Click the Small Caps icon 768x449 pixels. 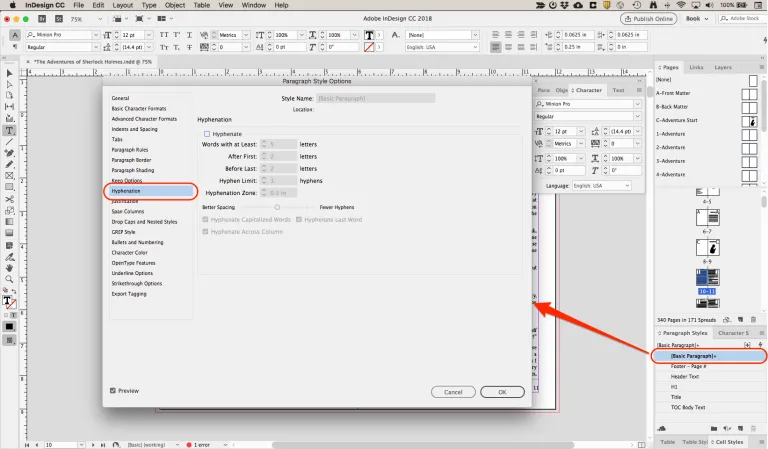164,47
